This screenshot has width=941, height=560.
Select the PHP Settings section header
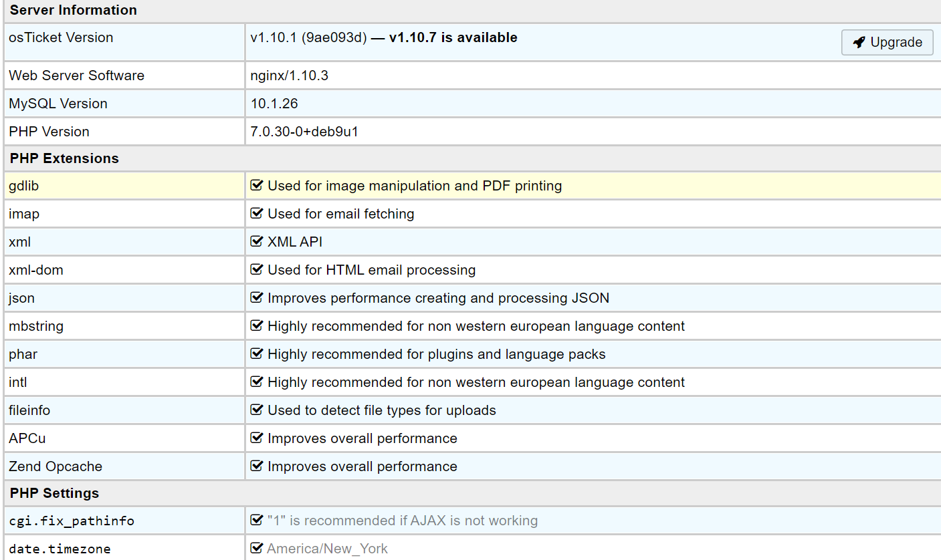(54, 493)
